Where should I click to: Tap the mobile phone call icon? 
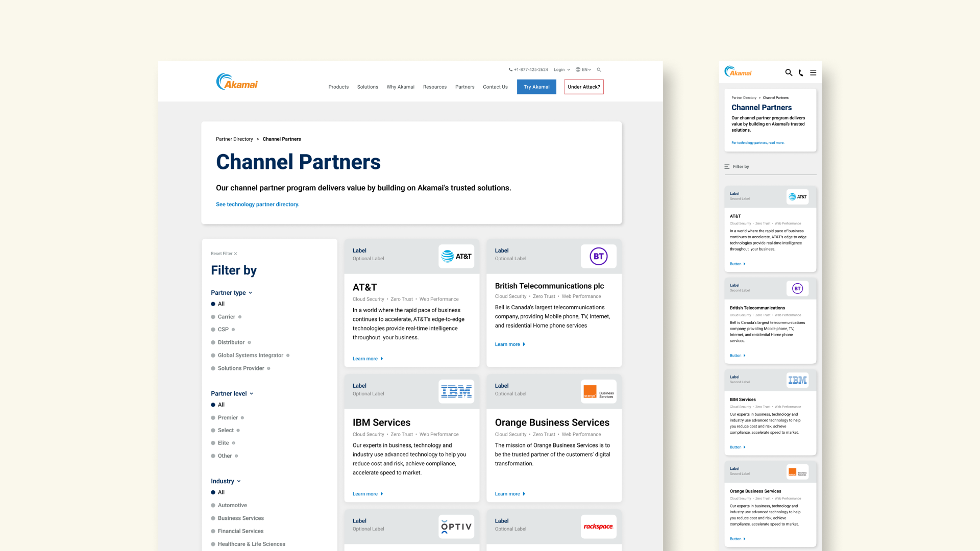pos(801,73)
